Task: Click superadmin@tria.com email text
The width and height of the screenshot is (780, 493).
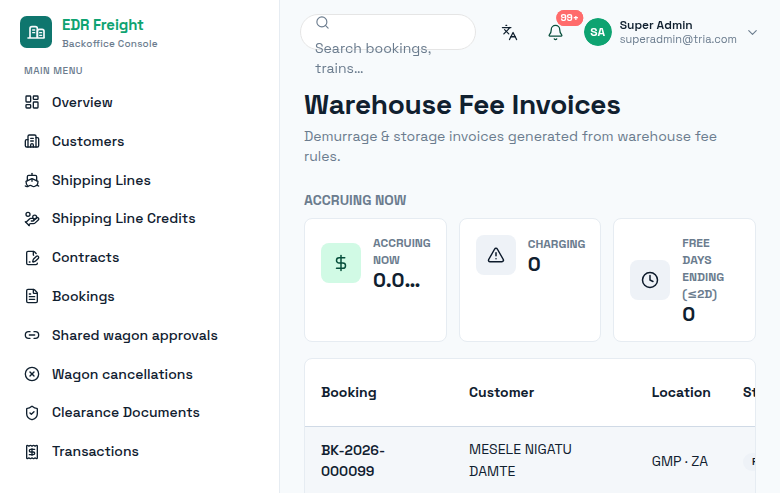Action: pyautogui.click(x=678, y=39)
